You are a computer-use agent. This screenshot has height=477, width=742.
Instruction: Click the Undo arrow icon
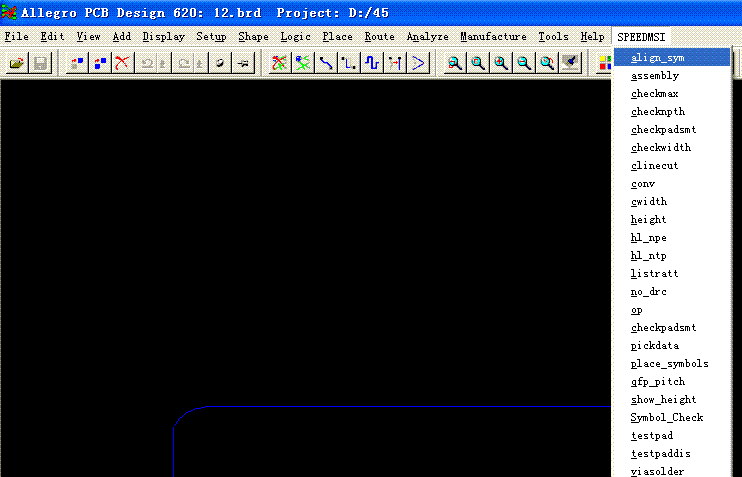click(x=147, y=63)
